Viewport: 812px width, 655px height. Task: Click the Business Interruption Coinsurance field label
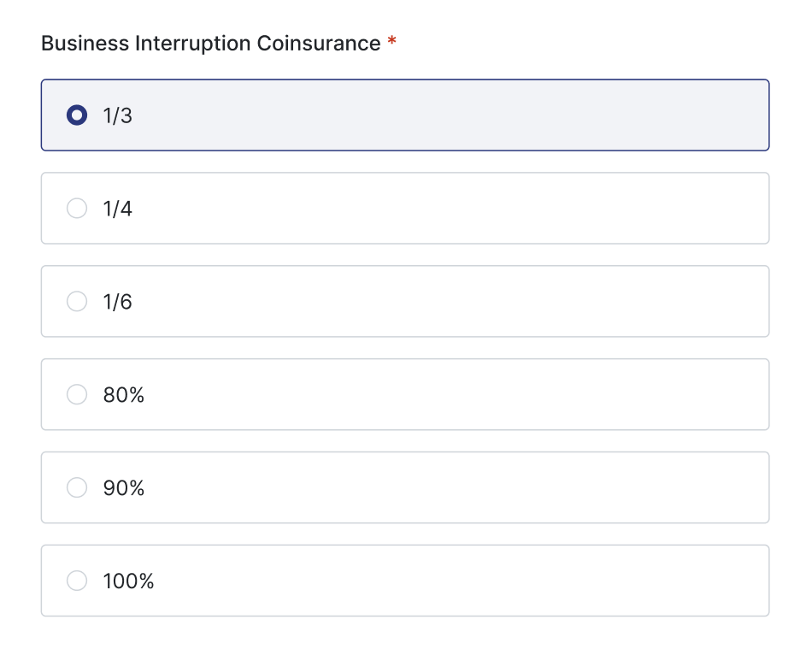pos(210,44)
